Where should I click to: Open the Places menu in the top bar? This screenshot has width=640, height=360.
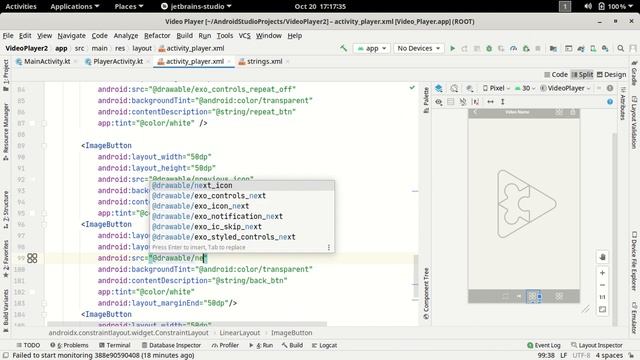pos(129,6)
